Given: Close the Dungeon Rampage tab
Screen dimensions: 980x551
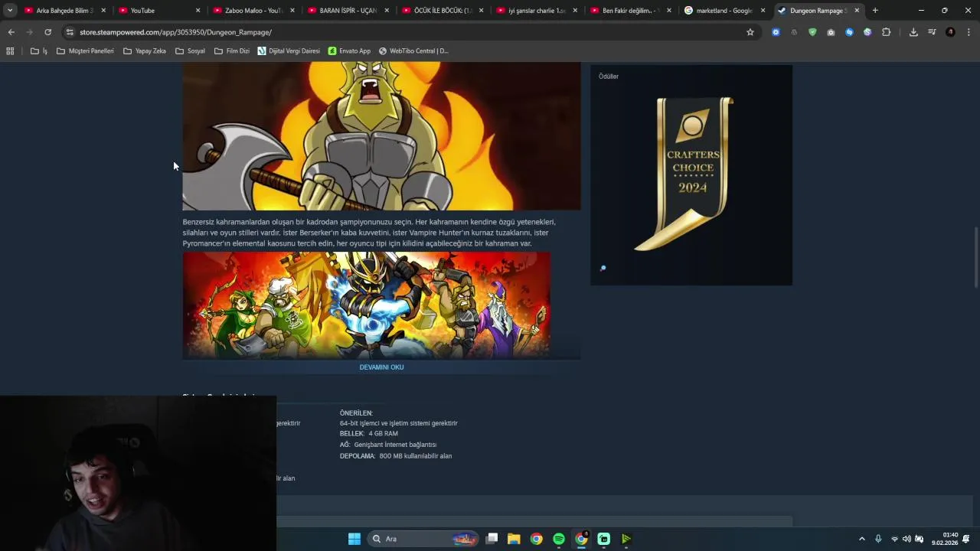Looking at the screenshot, I should click(x=857, y=10).
